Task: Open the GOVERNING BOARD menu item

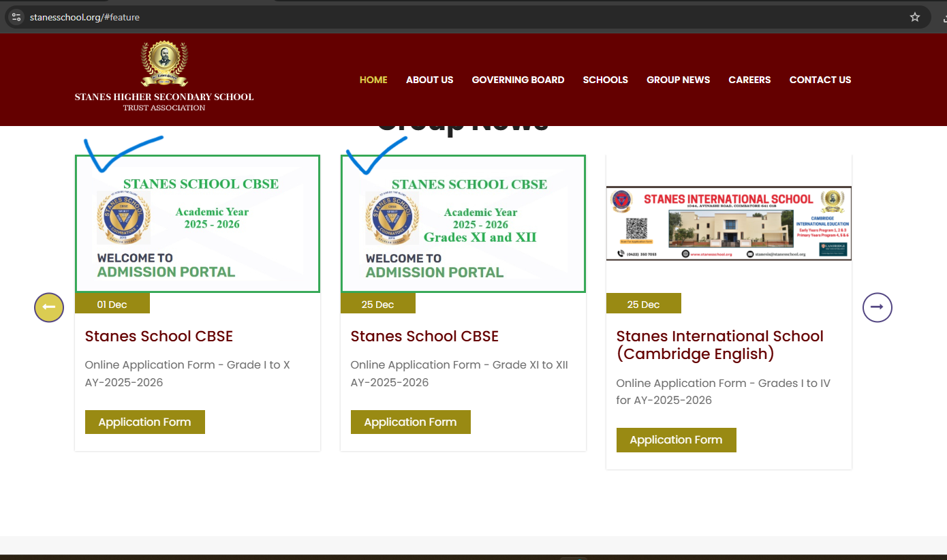Action: [x=518, y=80]
